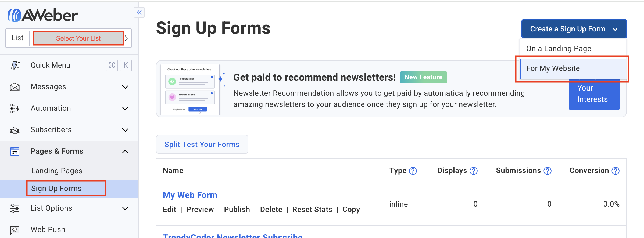Open the Type column help icon
644x238 pixels.
coord(413,171)
